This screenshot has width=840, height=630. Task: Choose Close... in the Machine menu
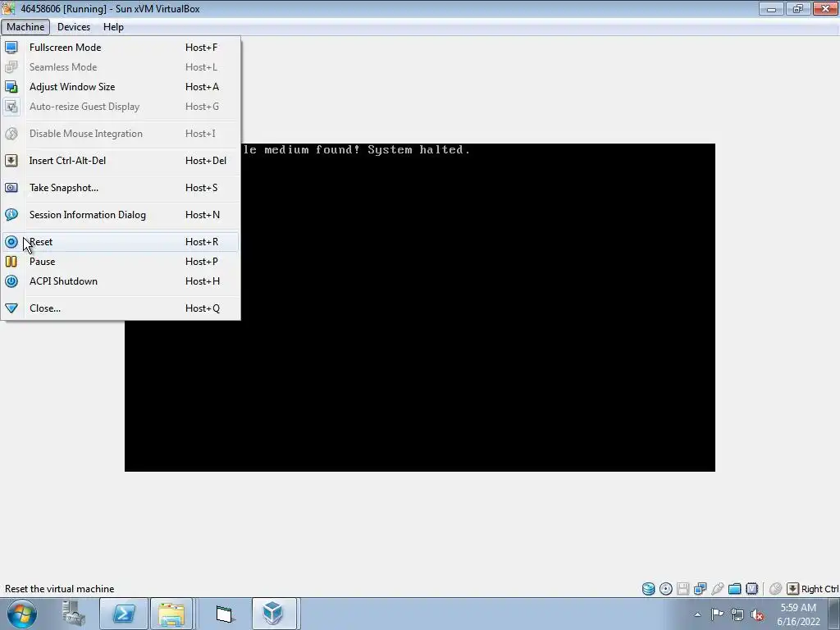coord(121,308)
